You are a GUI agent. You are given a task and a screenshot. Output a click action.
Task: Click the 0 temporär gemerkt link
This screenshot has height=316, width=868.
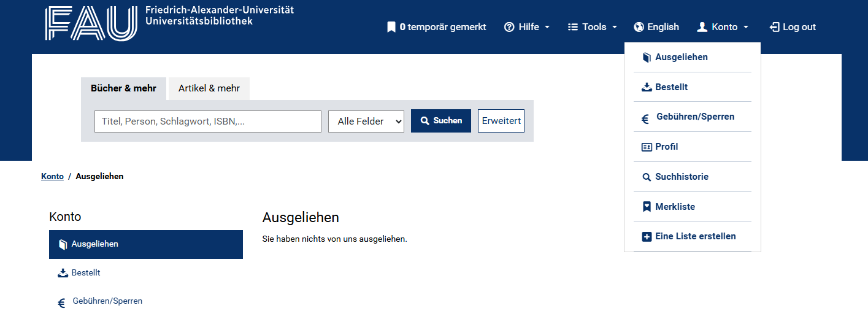pyautogui.click(x=437, y=27)
